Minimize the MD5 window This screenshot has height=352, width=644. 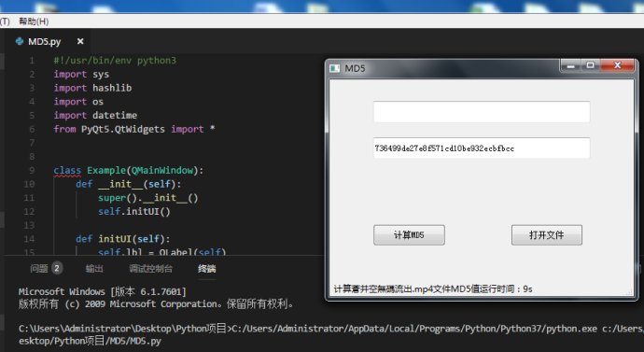(570, 65)
